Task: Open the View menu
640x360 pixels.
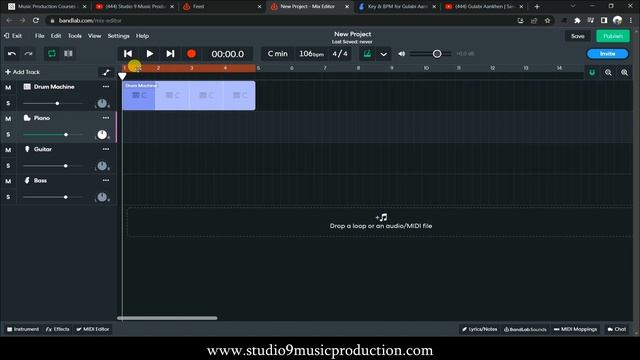Action: pyautogui.click(x=94, y=36)
